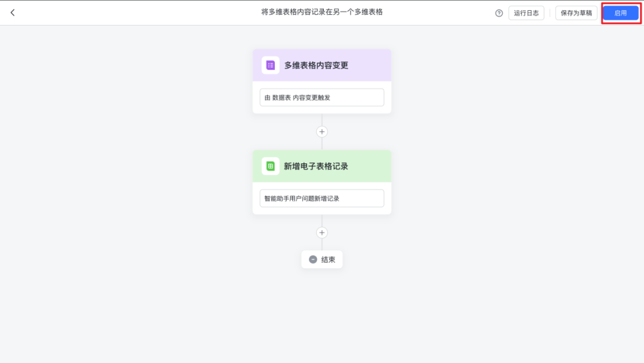The height and width of the screenshot is (363, 644).
Task: Add a step between trigger and action
Action: (322, 132)
